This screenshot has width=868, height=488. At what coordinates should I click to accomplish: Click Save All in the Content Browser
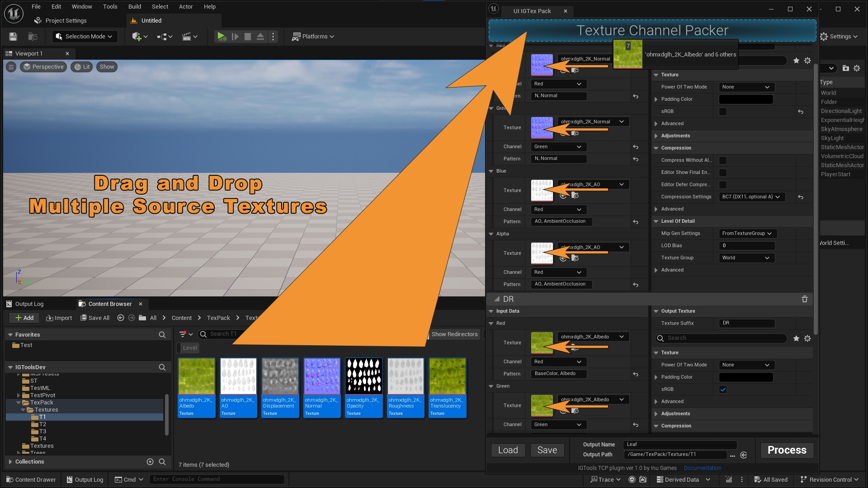(95, 318)
